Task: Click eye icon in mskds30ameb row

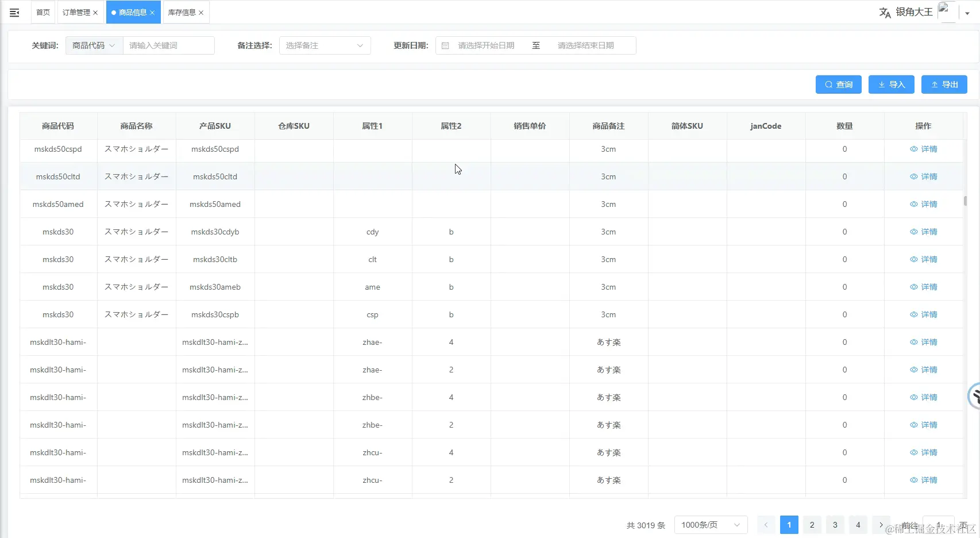Action: 914,287
